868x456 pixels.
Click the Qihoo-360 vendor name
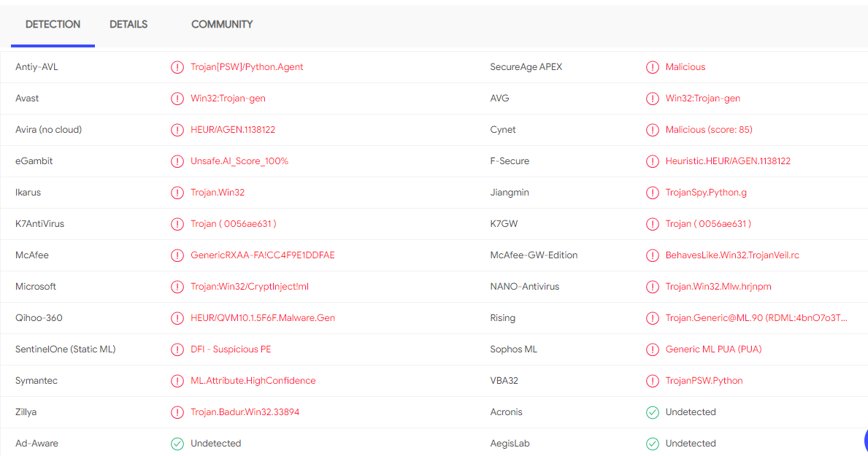click(39, 317)
